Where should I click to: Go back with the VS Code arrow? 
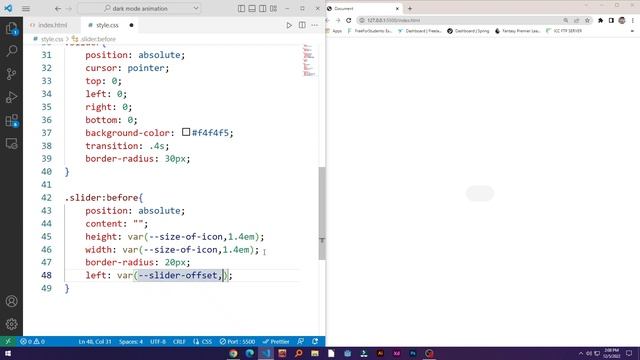(x=58, y=9)
